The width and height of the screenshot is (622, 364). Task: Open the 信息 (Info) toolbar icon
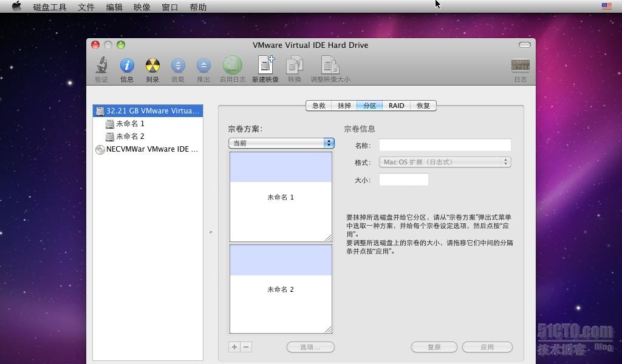click(x=127, y=66)
